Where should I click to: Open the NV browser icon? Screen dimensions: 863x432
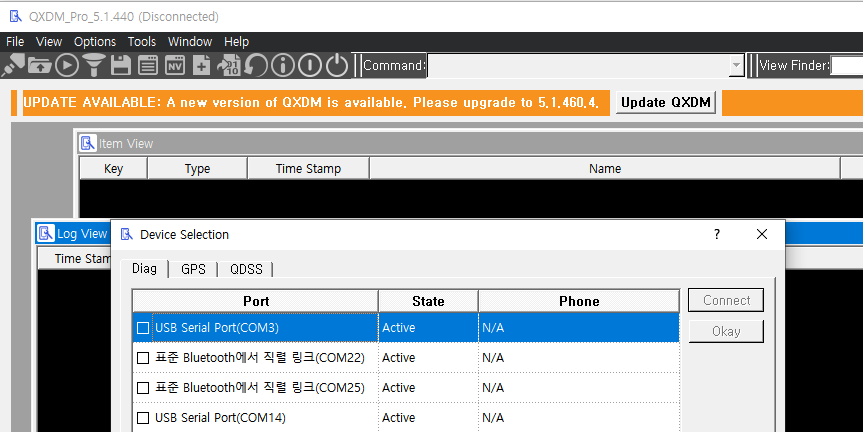pos(174,65)
